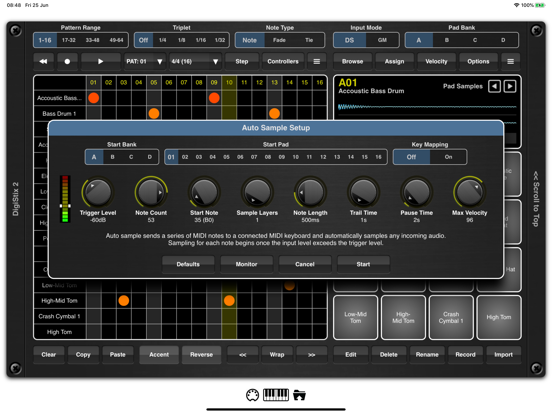The width and height of the screenshot is (552, 414).
Task: Select Start Bank D in dialog
Action: point(150,157)
